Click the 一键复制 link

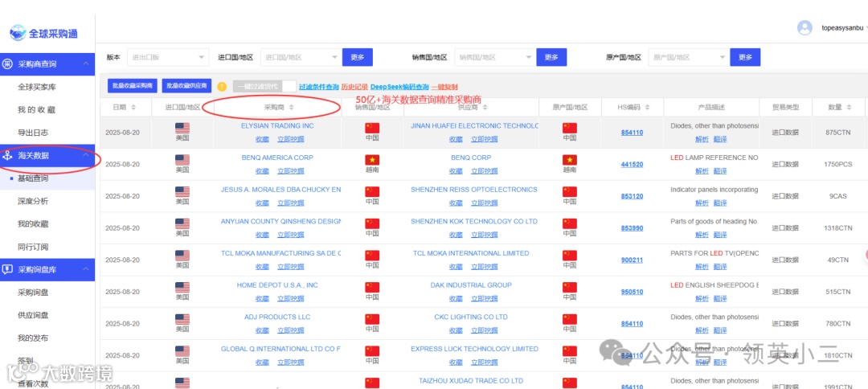444,87
